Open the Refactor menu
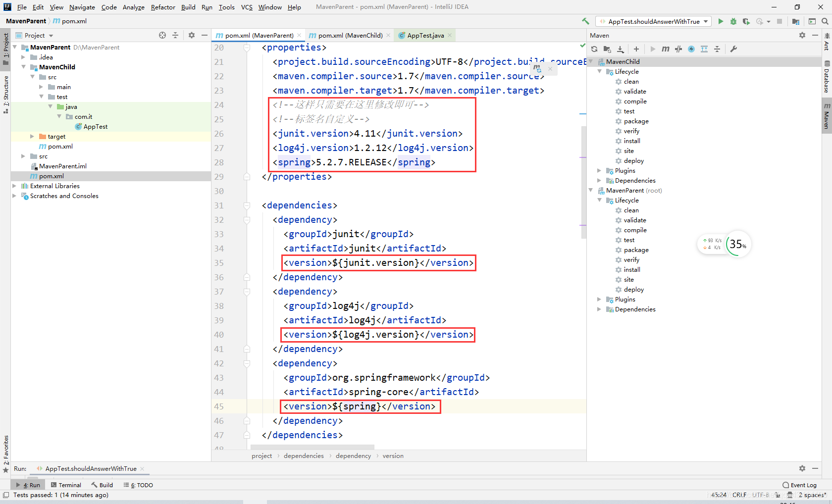This screenshot has height=504, width=832. [163, 7]
